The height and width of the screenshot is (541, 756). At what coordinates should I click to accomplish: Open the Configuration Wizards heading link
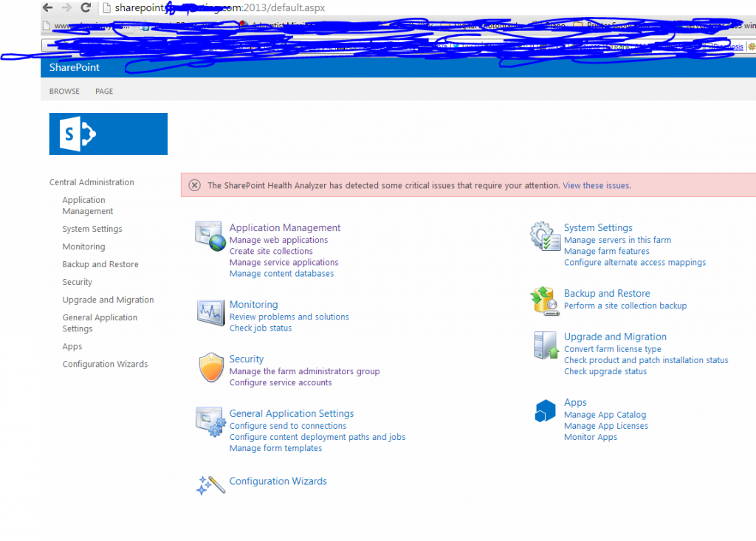[278, 481]
